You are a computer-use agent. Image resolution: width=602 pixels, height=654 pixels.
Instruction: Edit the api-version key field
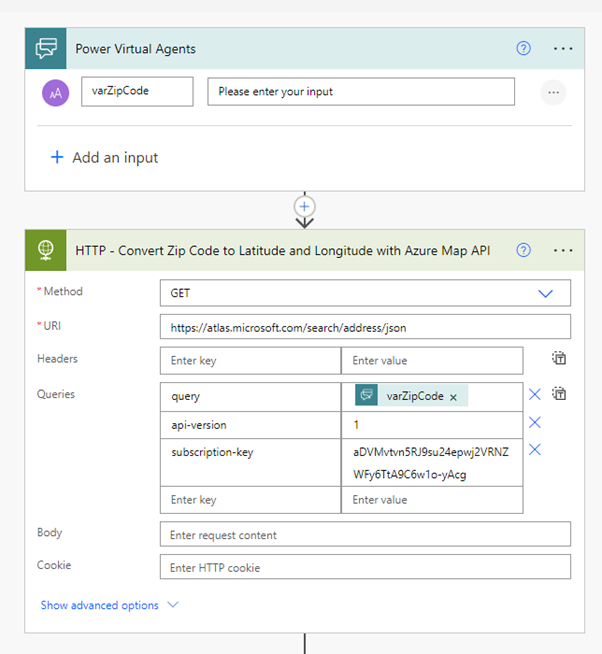250,425
